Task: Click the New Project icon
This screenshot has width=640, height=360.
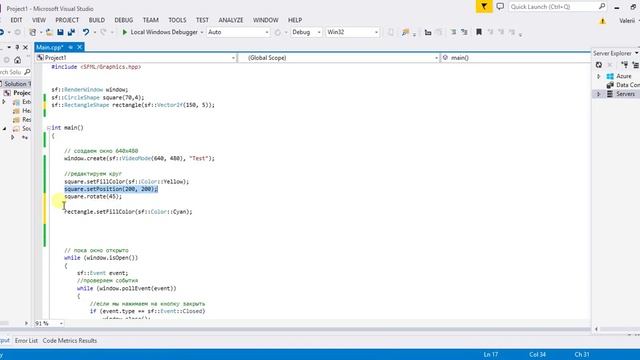Action: (33, 32)
